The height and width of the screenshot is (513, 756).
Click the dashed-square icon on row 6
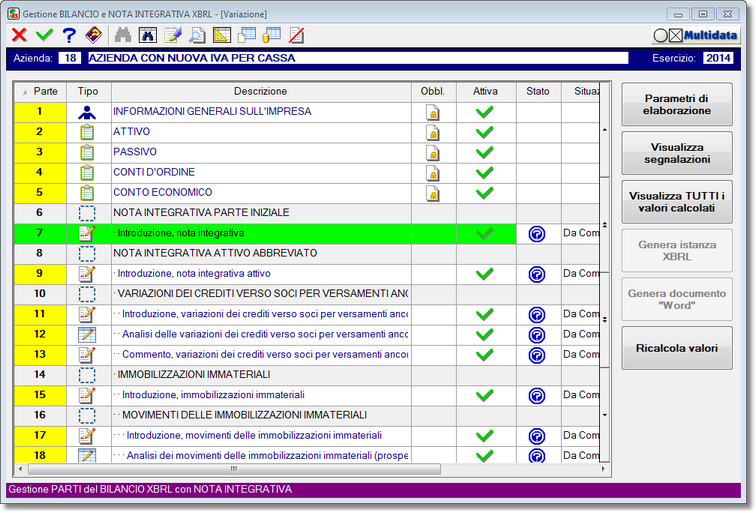(x=87, y=213)
